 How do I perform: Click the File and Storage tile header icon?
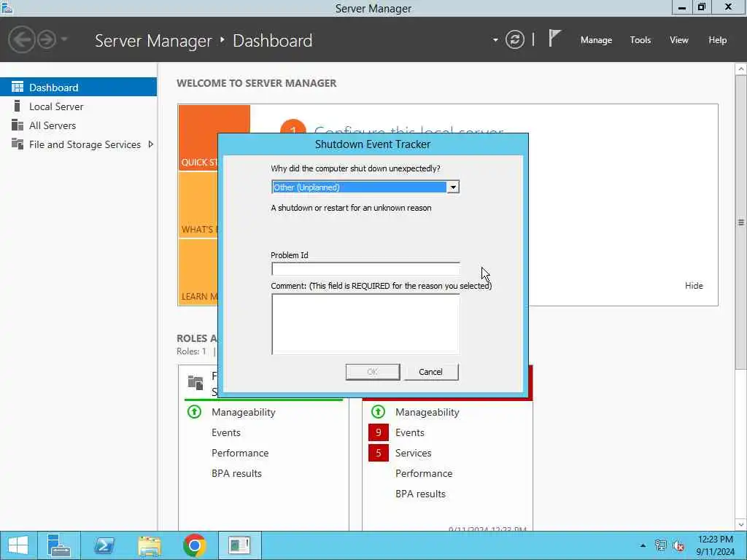click(196, 382)
